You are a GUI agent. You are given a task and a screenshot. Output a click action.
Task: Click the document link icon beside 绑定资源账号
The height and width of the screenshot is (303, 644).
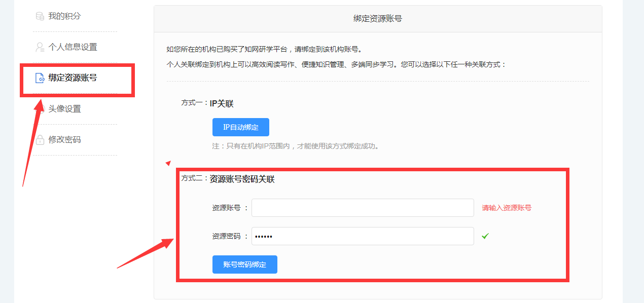(x=40, y=78)
